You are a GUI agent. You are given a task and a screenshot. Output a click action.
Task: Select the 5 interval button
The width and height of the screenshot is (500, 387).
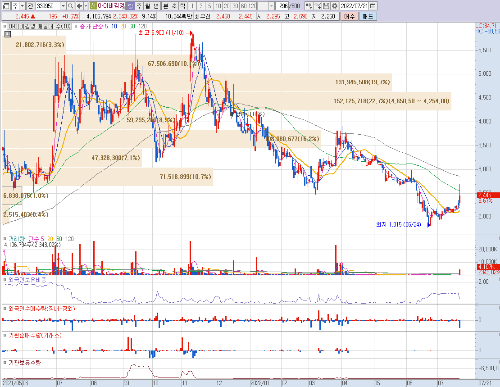(x=209, y=6)
